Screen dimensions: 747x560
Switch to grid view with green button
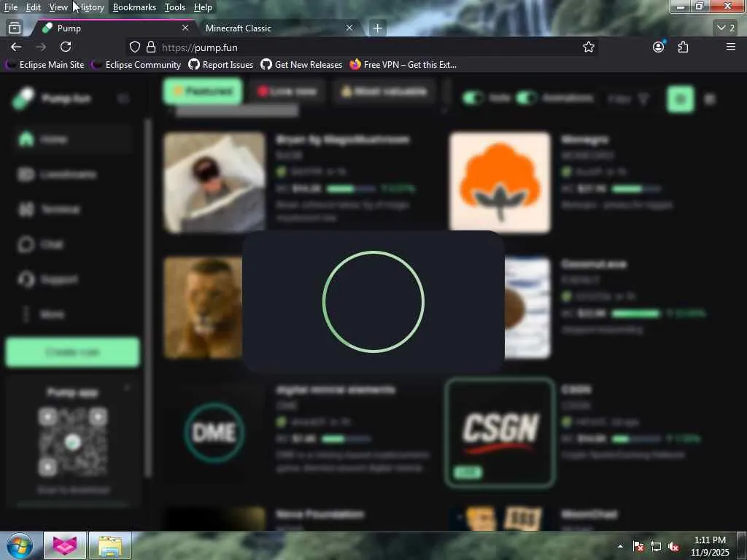pyautogui.click(x=681, y=99)
